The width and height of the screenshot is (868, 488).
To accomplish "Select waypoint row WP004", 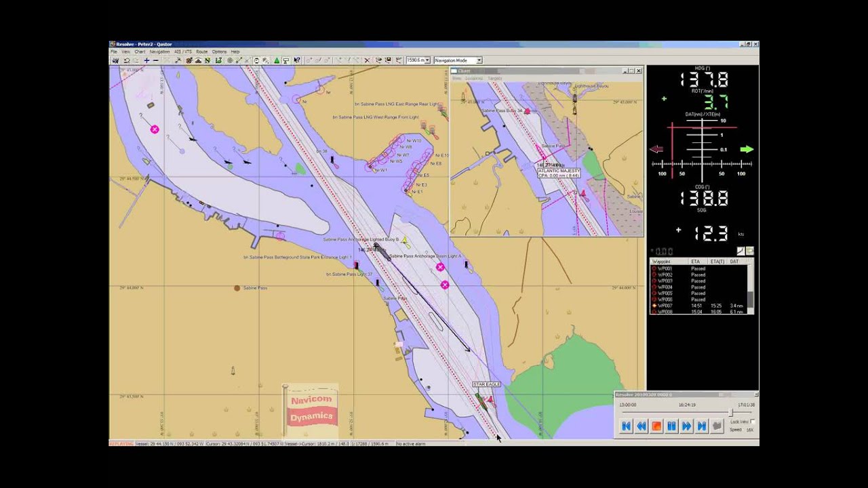I will [698, 287].
